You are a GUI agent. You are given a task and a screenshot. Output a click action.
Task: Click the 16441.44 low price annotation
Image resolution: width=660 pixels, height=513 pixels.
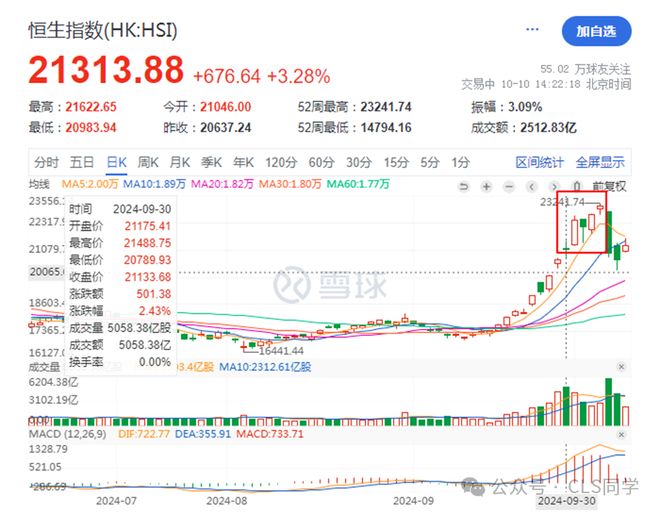click(281, 350)
